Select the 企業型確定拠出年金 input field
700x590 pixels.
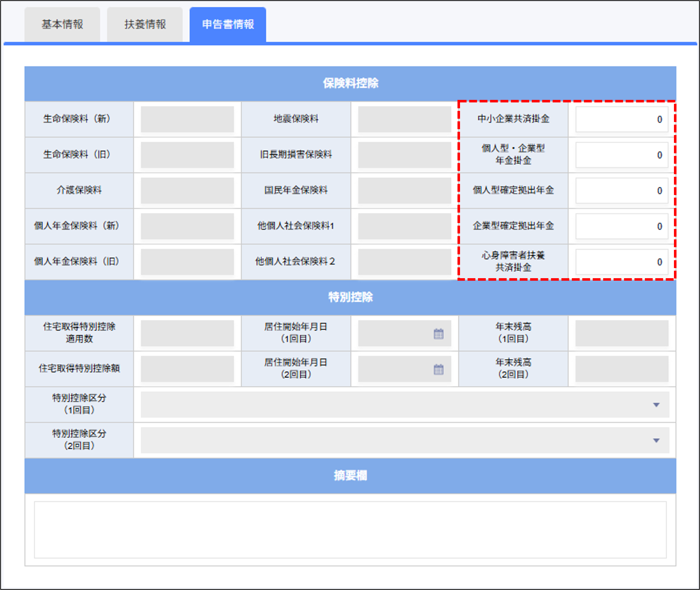(x=622, y=226)
